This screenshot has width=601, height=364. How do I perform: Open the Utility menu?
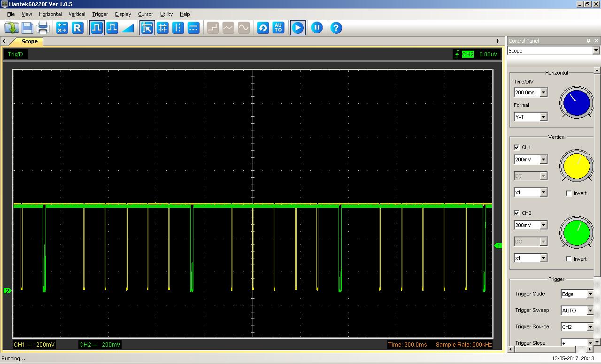click(x=166, y=14)
